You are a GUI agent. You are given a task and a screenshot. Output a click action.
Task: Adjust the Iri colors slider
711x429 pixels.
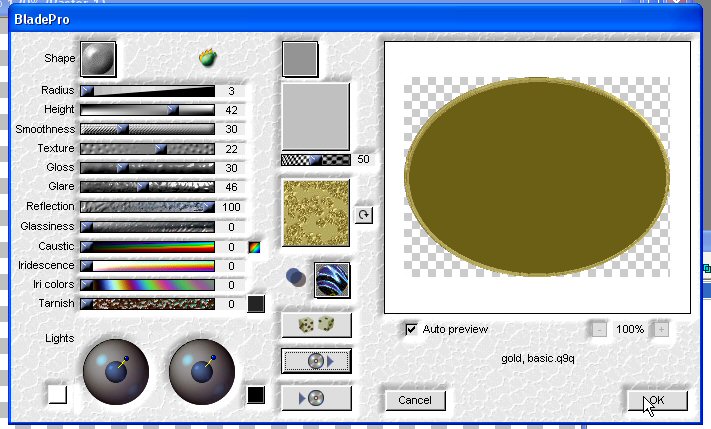pos(147,285)
